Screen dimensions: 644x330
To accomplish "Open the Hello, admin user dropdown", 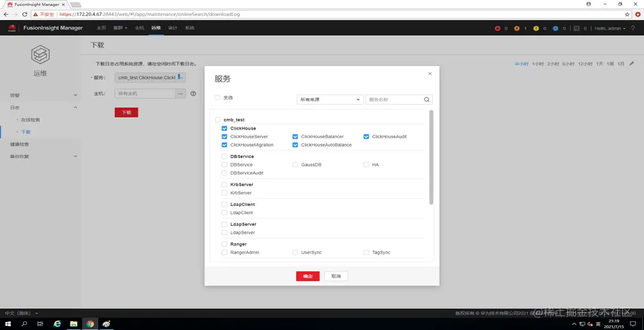I will [x=610, y=28].
